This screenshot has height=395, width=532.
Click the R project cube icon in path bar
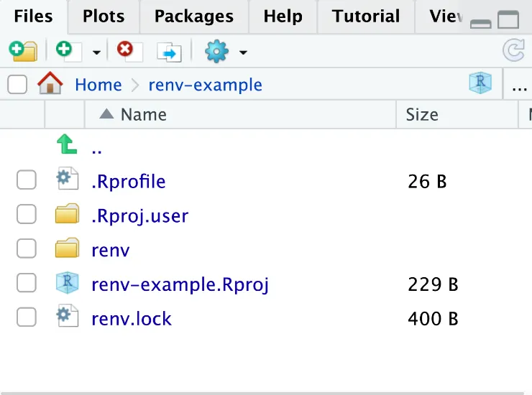[480, 83]
